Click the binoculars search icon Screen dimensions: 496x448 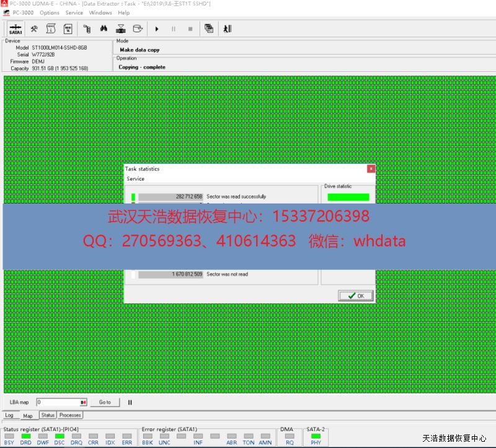click(x=104, y=29)
